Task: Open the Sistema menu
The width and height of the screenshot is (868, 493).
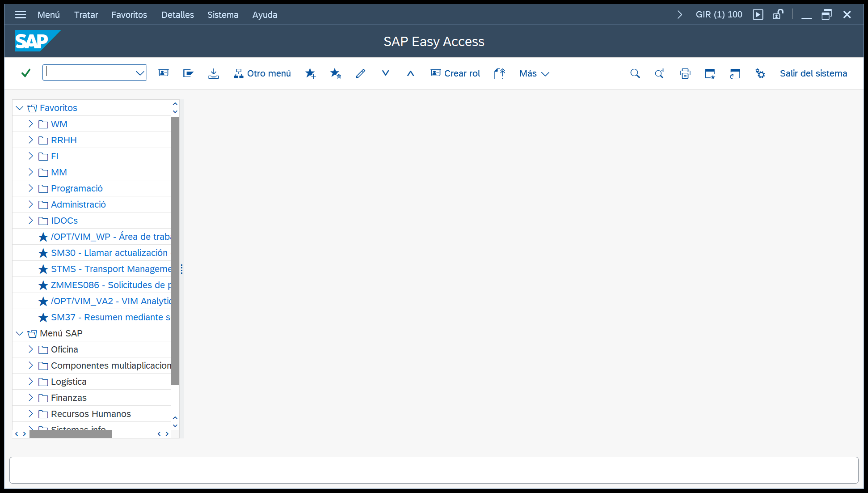Action: tap(223, 15)
